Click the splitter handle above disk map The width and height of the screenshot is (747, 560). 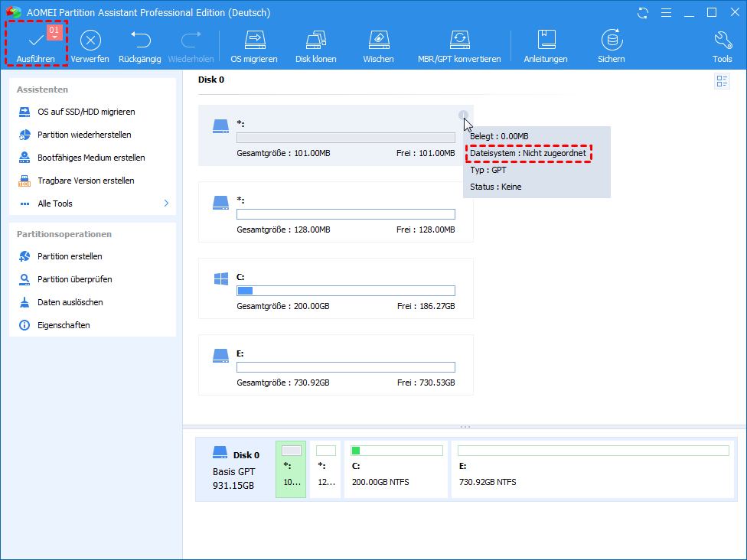(x=465, y=427)
